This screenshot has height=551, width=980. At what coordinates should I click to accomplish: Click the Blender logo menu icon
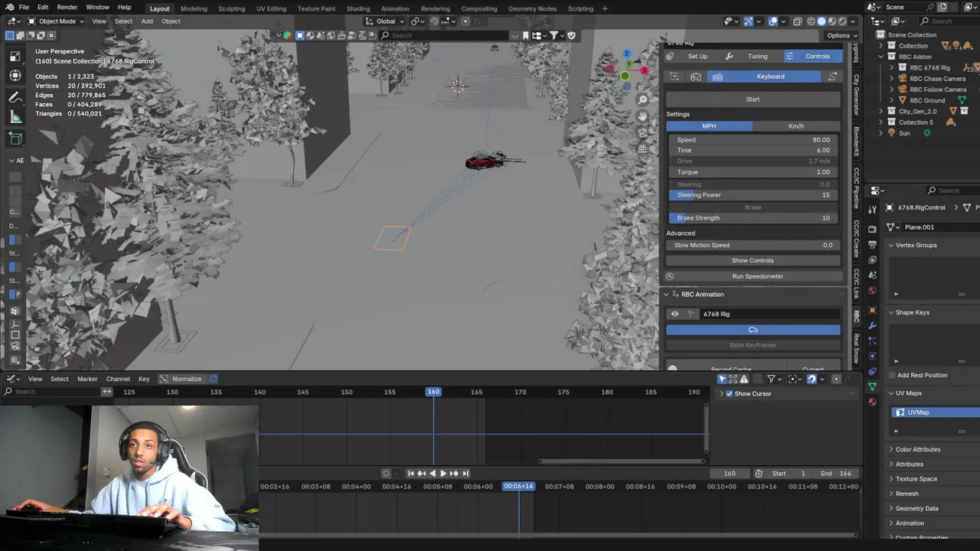(x=9, y=8)
